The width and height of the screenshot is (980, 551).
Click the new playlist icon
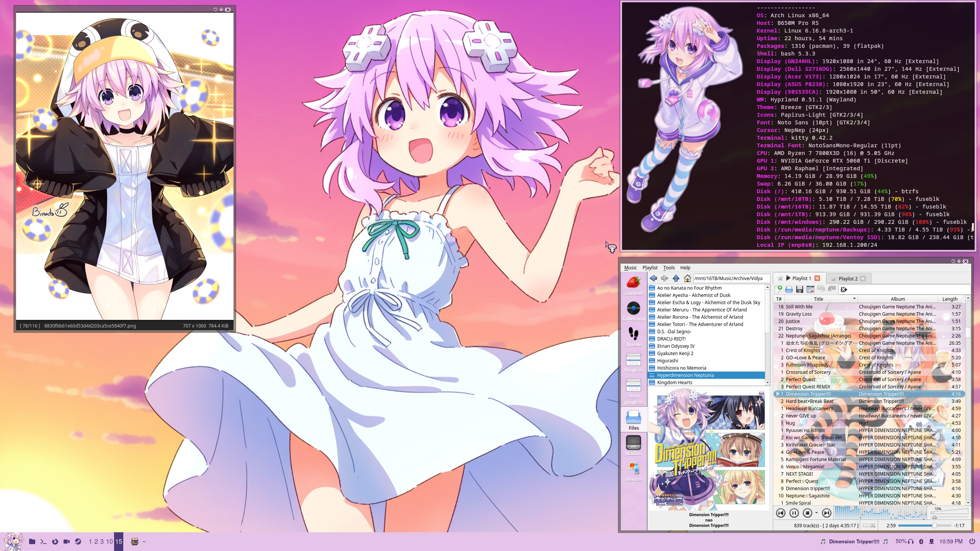pos(778,289)
